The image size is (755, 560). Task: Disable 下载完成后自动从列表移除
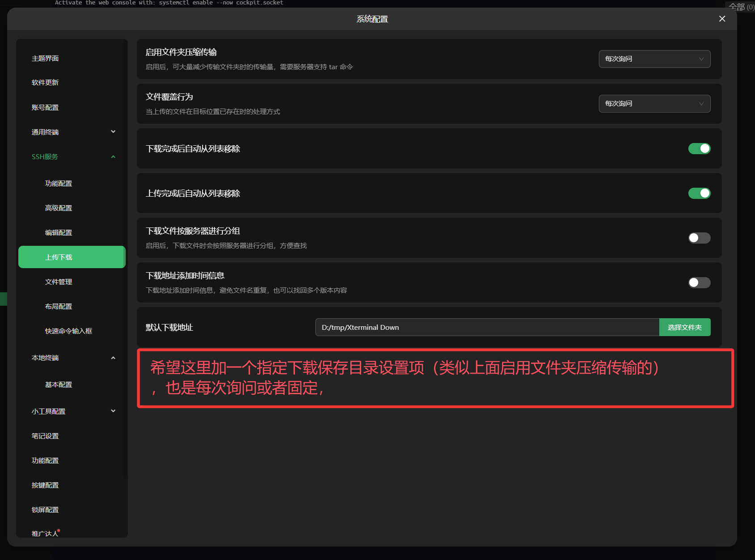pyautogui.click(x=699, y=148)
